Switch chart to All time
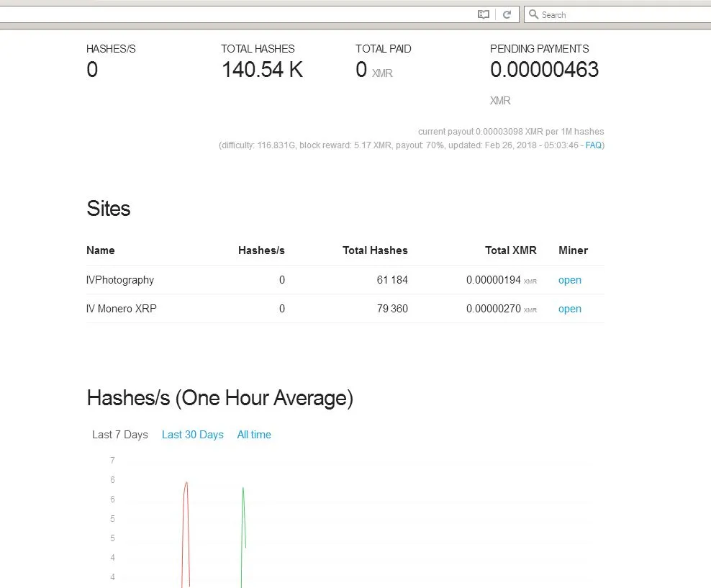Viewport: 711px width, 588px height. (x=254, y=435)
